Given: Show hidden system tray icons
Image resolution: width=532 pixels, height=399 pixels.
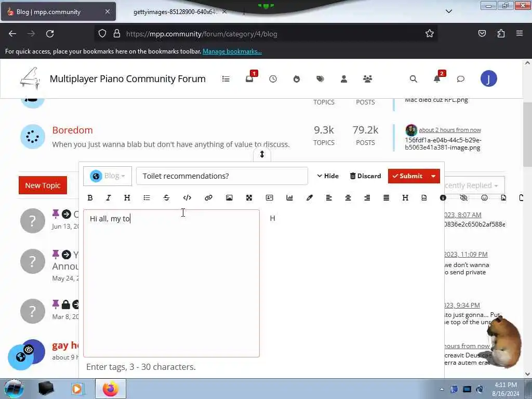Looking at the screenshot, I should point(442,389).
